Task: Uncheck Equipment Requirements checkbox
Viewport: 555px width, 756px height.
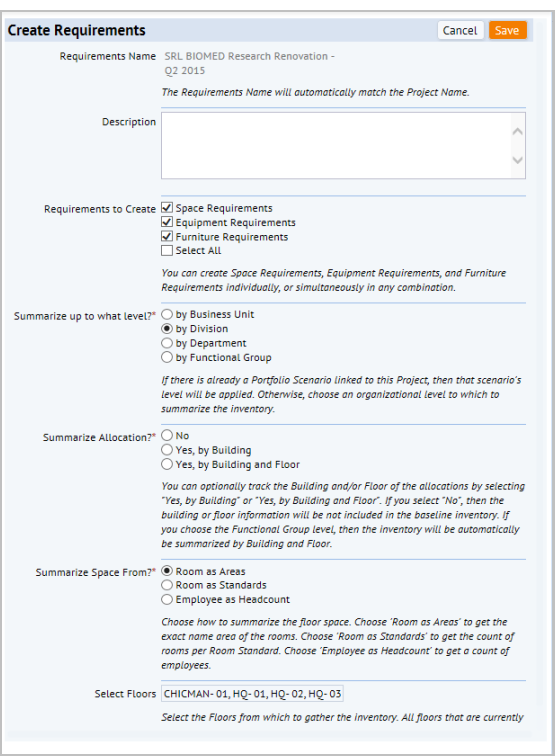Action: 167,222
